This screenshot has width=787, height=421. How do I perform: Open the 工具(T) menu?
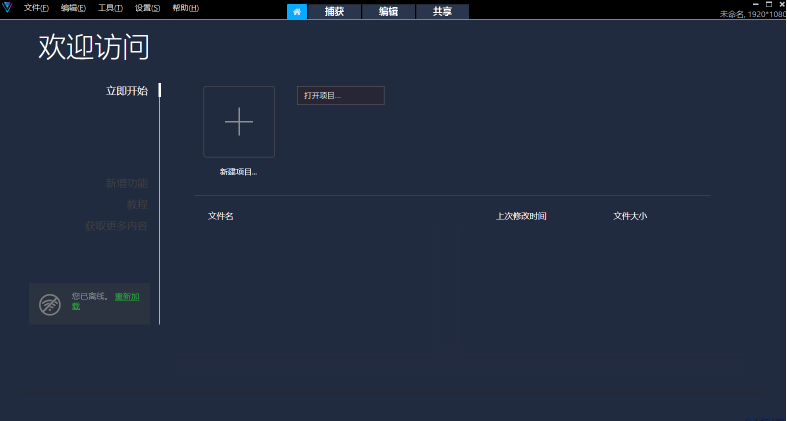pyautogui.click(x=110, y=8)
